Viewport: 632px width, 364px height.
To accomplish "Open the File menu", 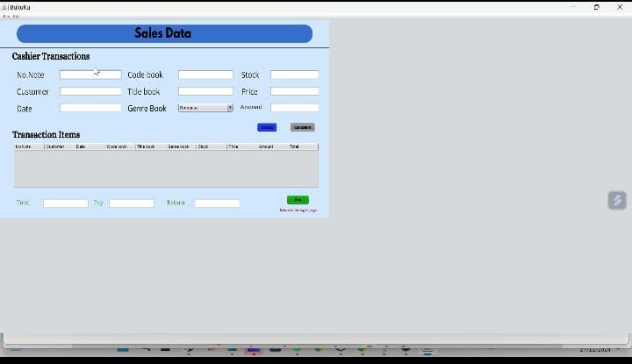I will coord(5,16).
